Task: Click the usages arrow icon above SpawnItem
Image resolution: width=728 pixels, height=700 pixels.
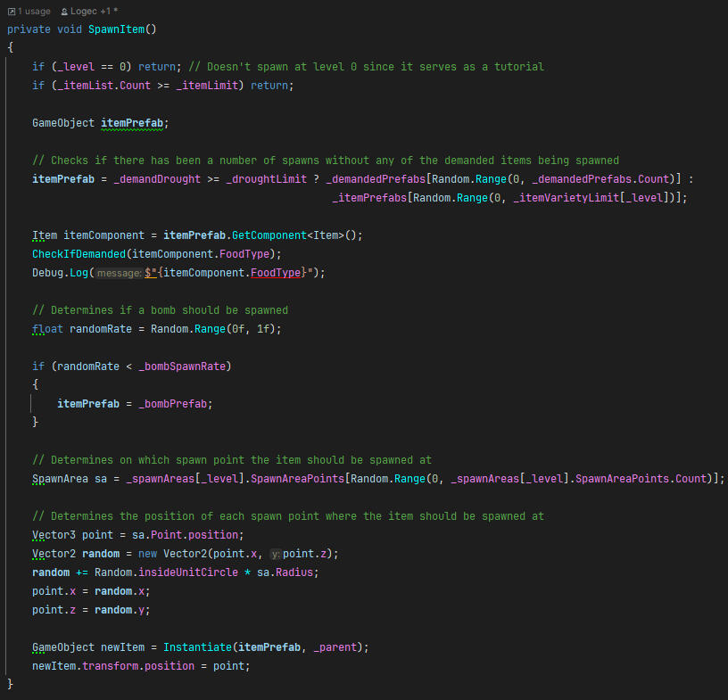Action: (12, 12)
